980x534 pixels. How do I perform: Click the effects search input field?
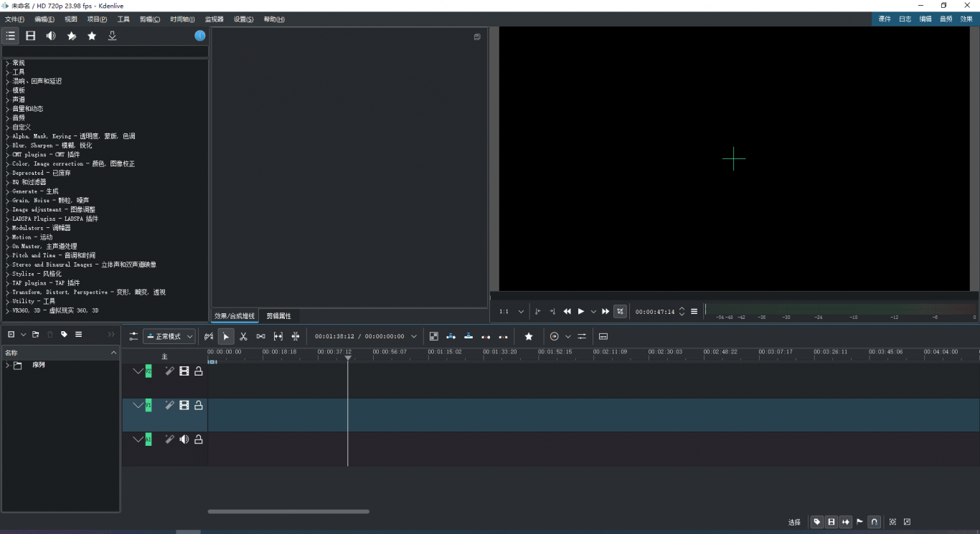[x=105, y=52]
